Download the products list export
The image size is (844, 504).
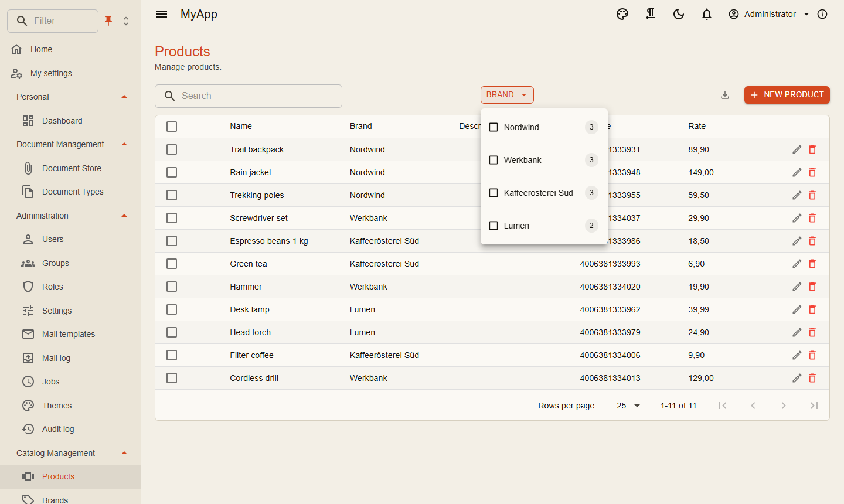[725, 95]
